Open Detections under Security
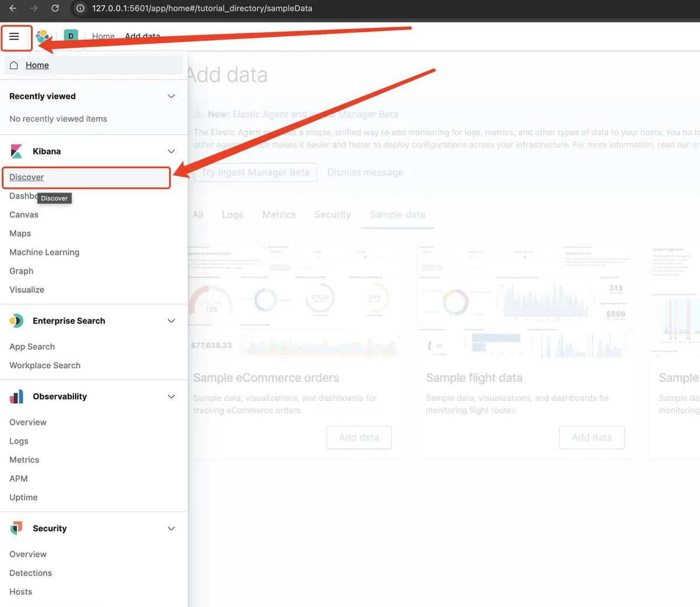The height and width of the screenshot is (607, 700). 31,573
